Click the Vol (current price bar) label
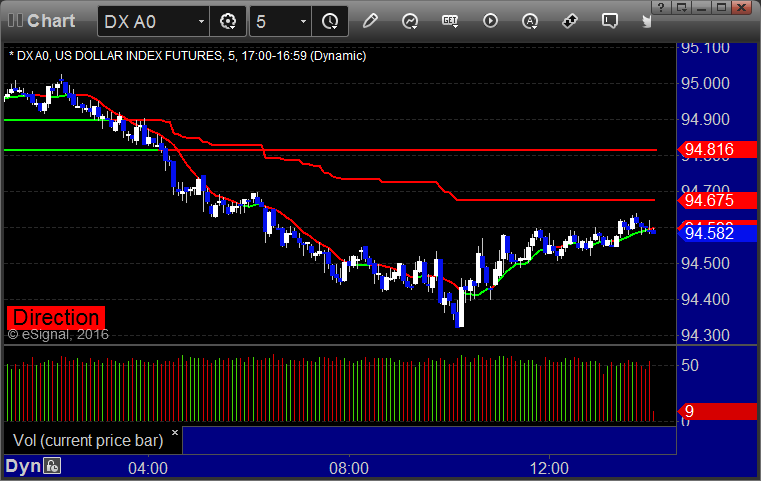This screenshot has width=761, height=481. click(x=88, y=440)
